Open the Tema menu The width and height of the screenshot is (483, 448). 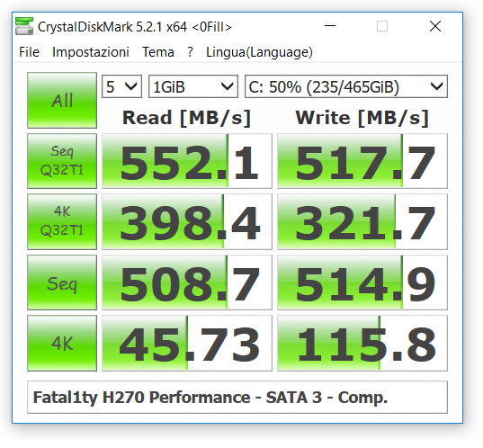[158, 52]
